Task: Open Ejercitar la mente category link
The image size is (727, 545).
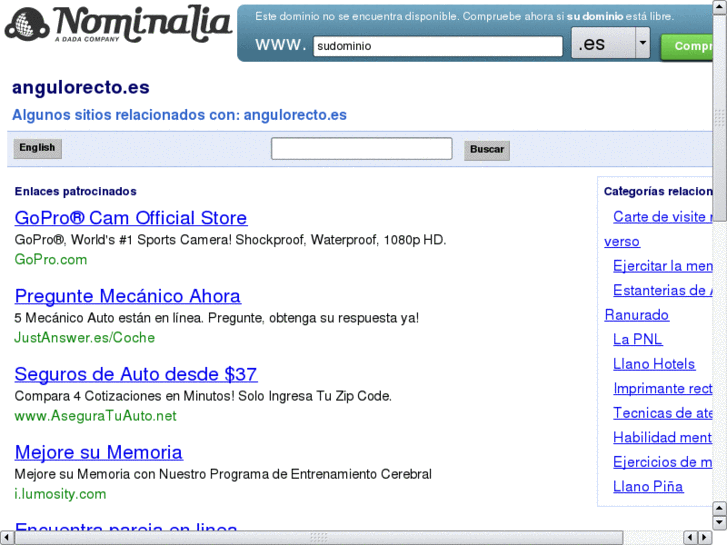Action: pos(663,266)
